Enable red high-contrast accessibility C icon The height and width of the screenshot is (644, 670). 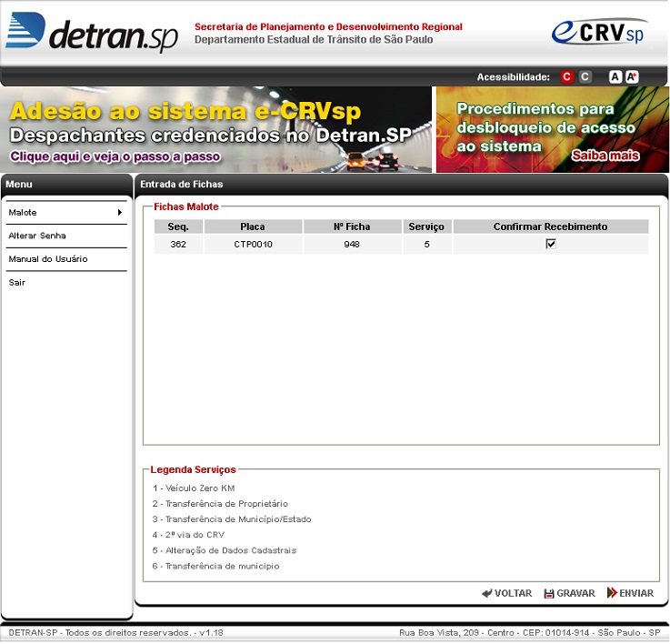click(x=566, y=77)
